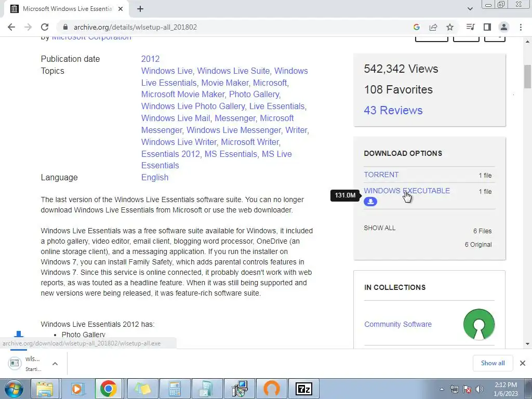
Task: Click the blue download icon under Windows Executable
Action: coord(370,202)
